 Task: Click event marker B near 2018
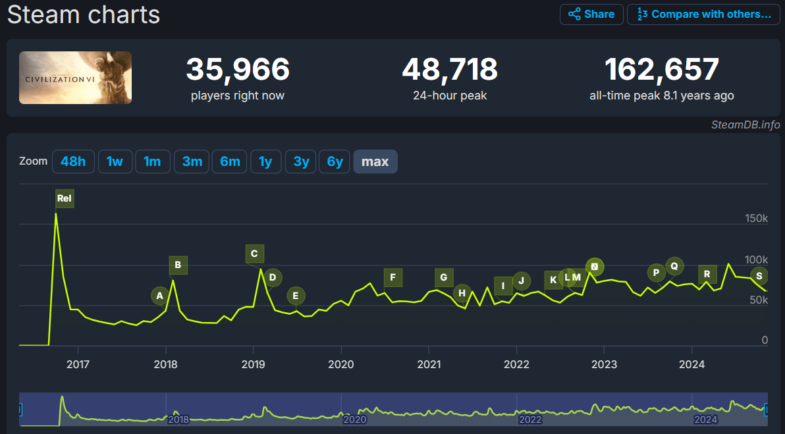pyautogui.click(x=177, y=265)
